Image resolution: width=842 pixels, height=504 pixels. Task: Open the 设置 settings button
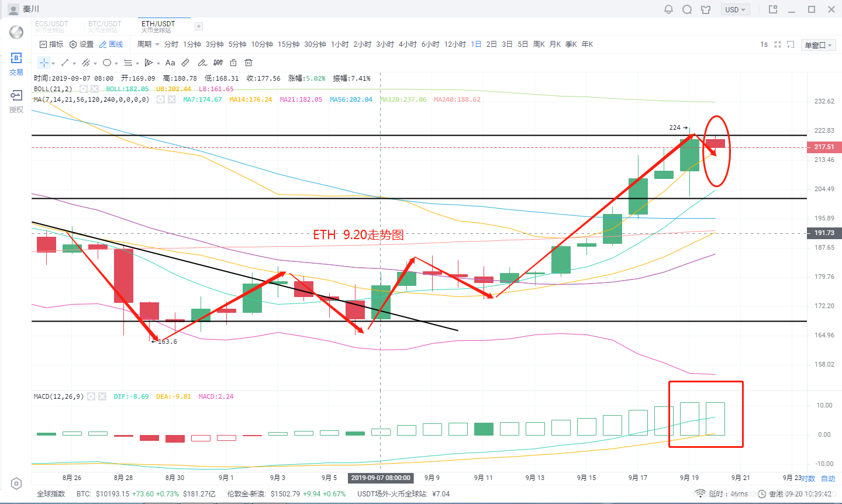81,44
